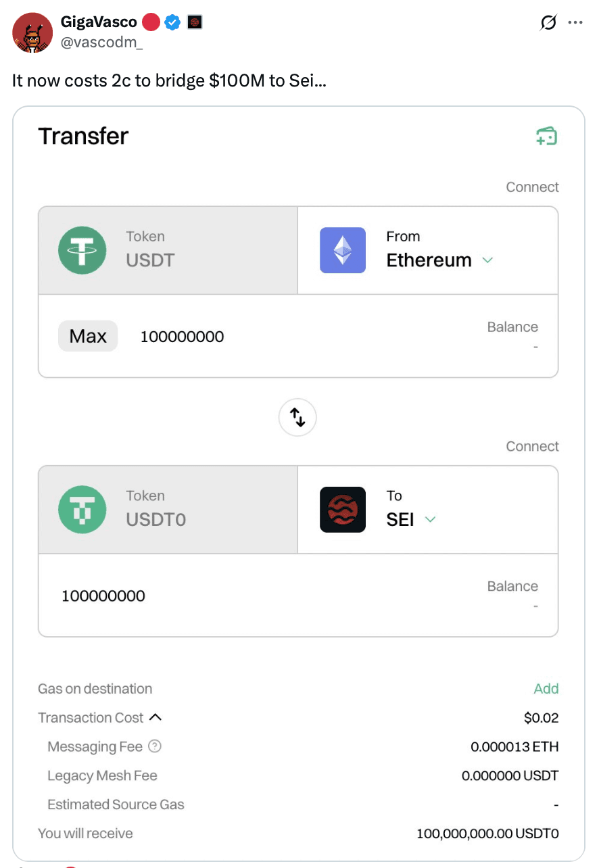Click the blue verified badge
The image size is (599, 868).
tap(172, 22)
